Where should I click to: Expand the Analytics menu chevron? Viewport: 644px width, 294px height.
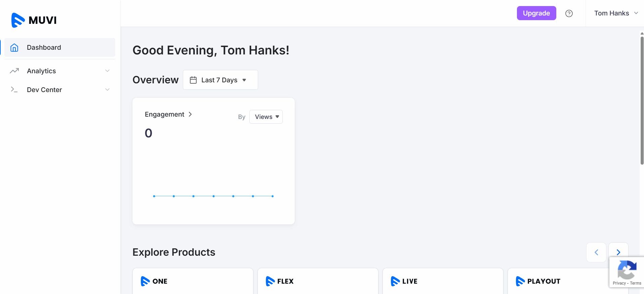(107, 71)
